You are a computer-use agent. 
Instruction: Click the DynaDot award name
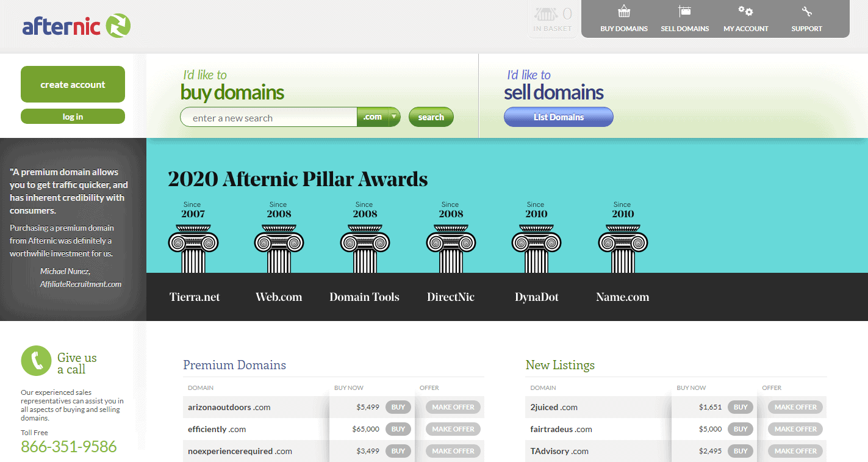[x=537, y=297]
